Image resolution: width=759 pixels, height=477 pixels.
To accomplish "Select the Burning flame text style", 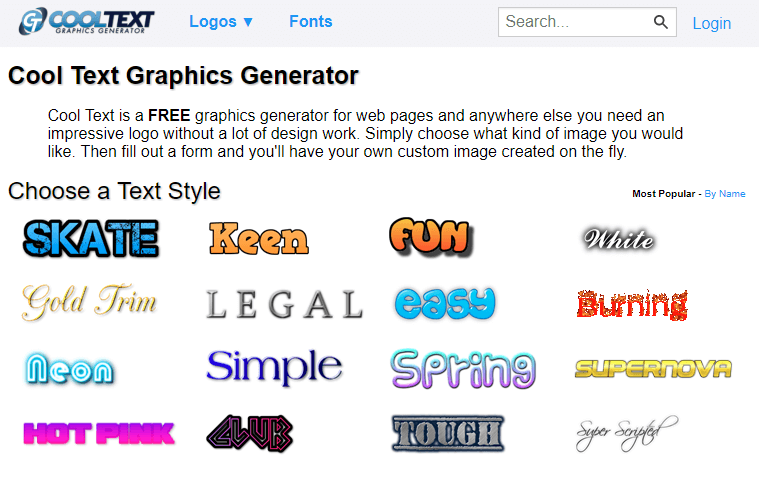I will click(x=632, y=303).
